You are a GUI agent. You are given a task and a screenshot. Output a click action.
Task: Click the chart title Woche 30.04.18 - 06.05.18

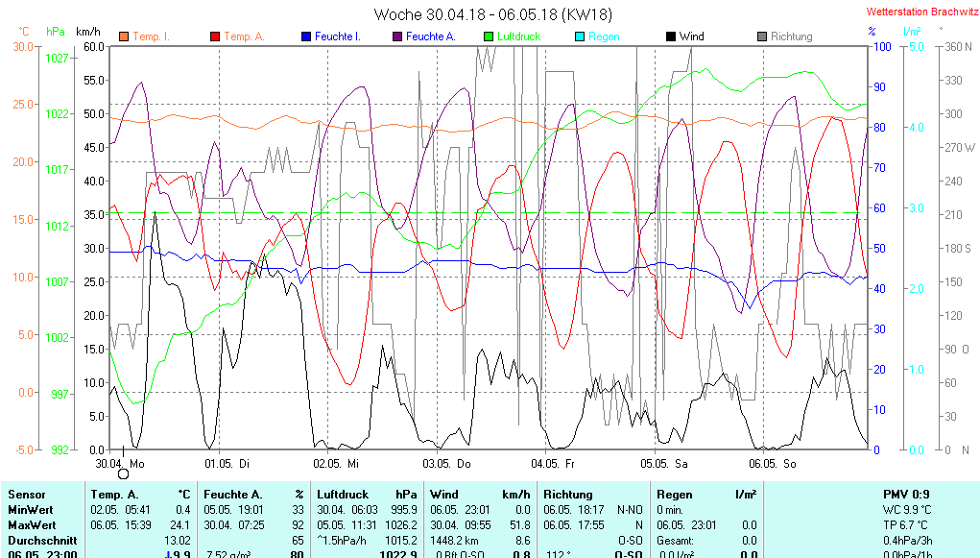pyautogui.click(x=492, y=14)
